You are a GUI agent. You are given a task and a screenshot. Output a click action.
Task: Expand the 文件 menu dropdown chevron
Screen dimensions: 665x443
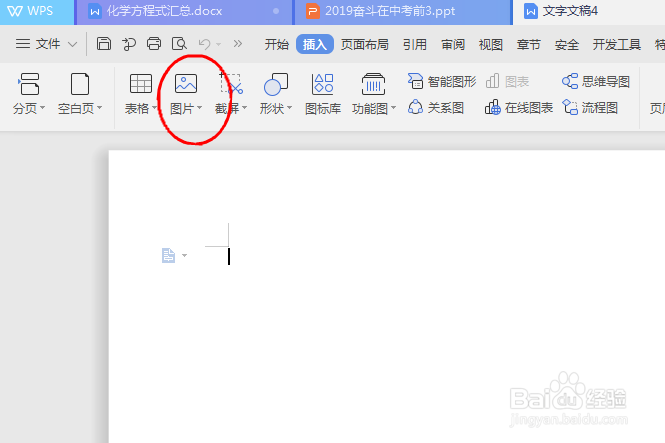pos(73,44)
